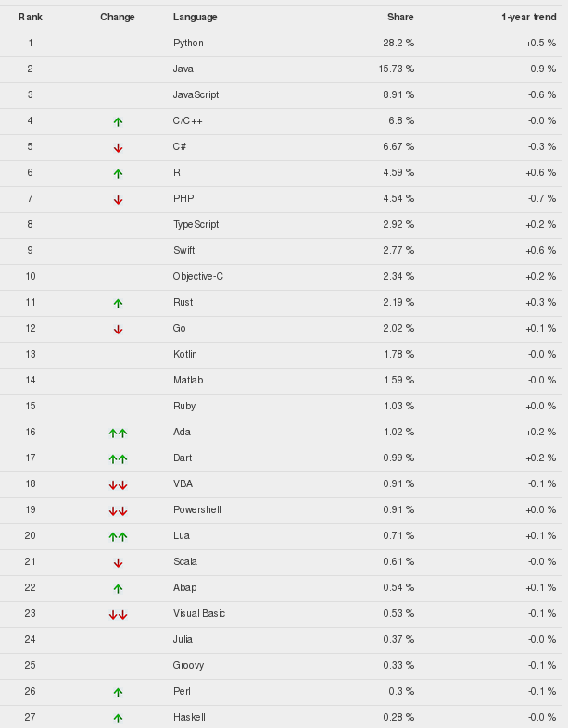This screenshot has height=728, width=568.
Task: Click the red down arrow beside C#
Action: point(118,147)
